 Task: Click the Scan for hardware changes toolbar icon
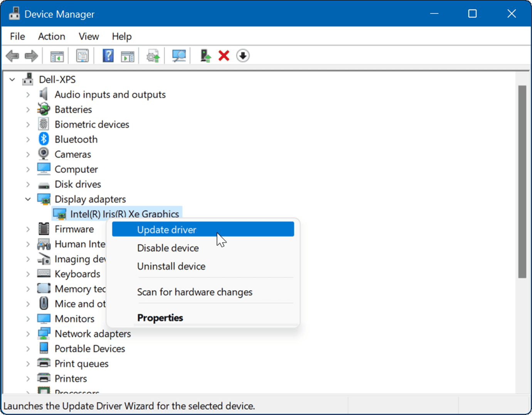tap(178, 56)
